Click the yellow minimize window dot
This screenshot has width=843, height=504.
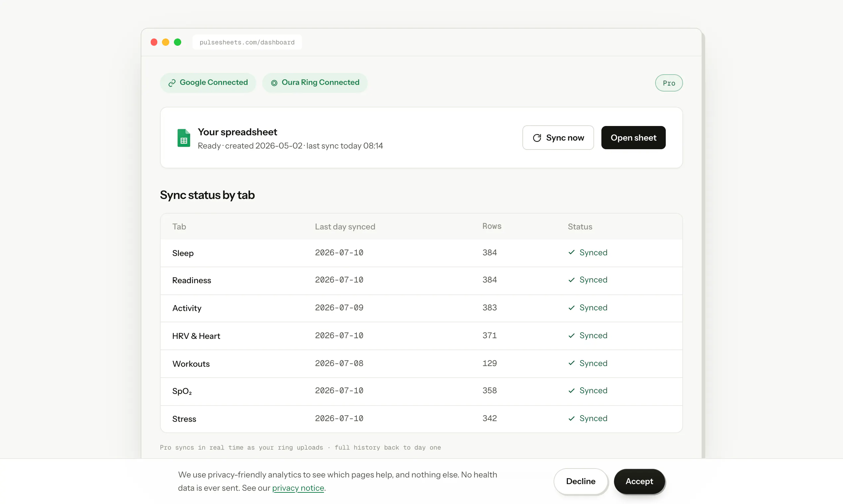166,42
